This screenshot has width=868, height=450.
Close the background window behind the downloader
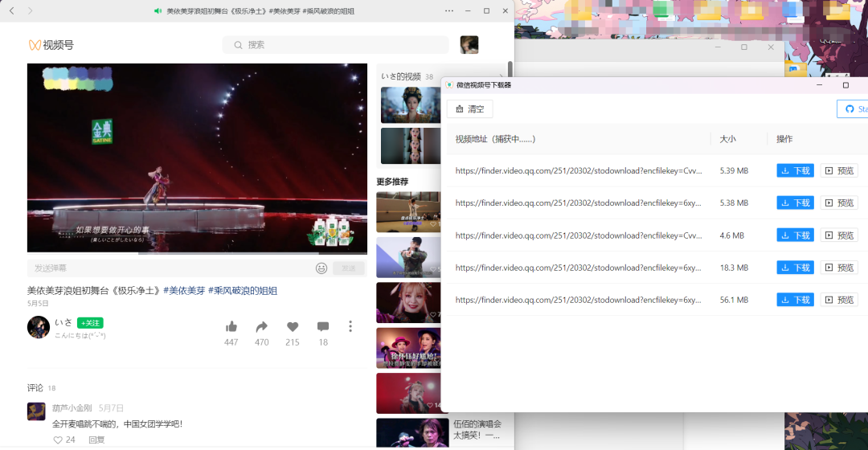771,47
